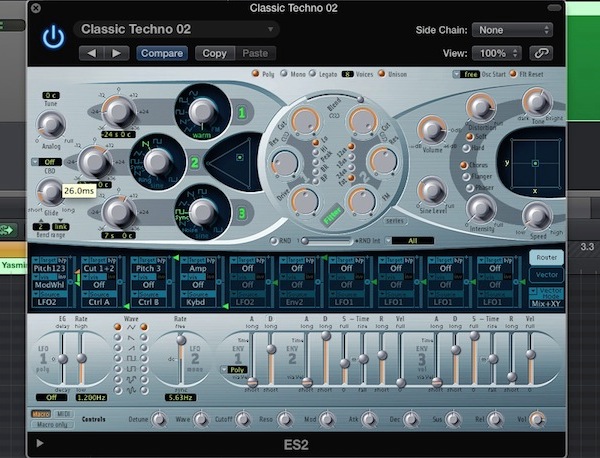This screenshot has width=600, height=458.
Task: Open the ENV 1 Poly trigger dropdown
Action: pyautogui.click(x=234, y=370)
